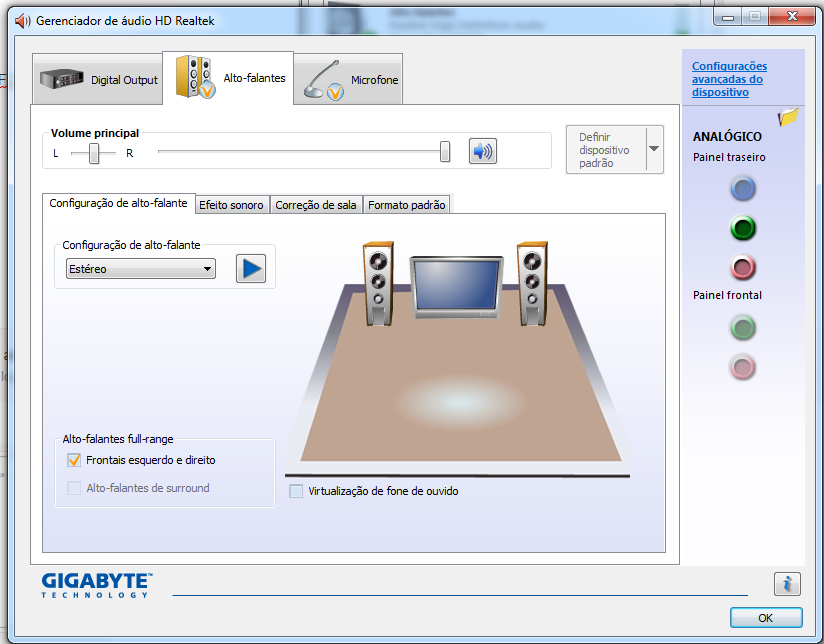Click the Alto-falantes full-range label

tap(118, 439)
